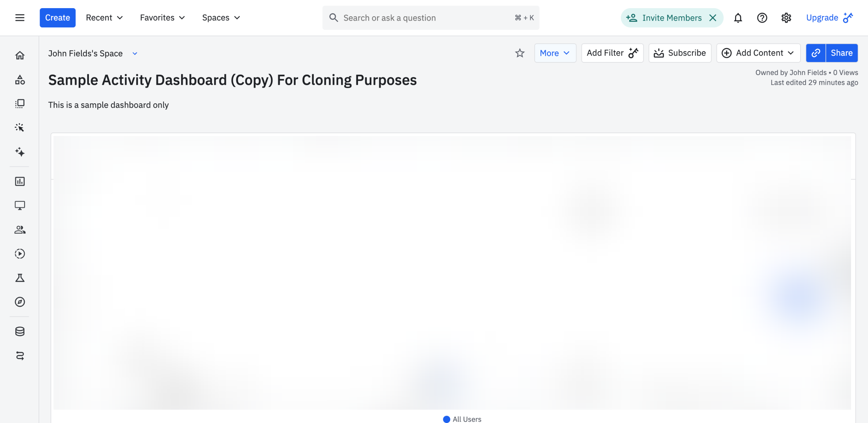Favorite this dashboard with the star

tap(519, 53)
